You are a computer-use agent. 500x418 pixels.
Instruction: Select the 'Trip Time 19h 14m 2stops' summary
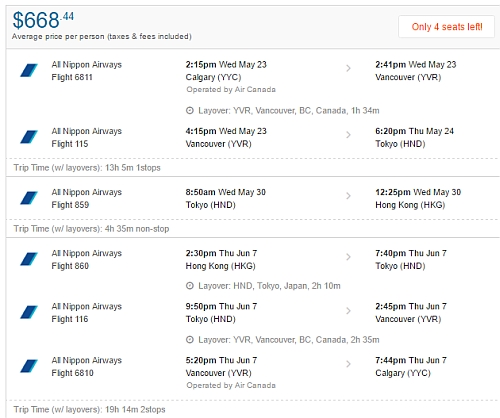(89, 409)
